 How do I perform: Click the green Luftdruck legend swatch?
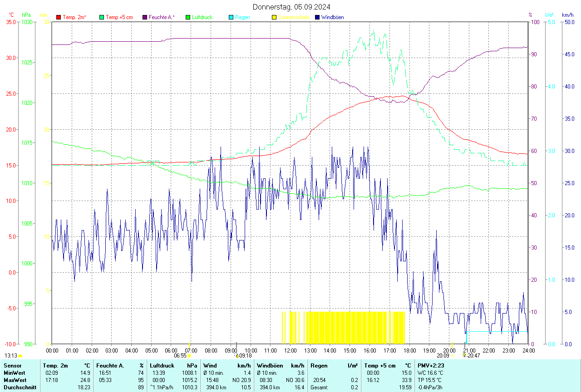tap(188, 17)
